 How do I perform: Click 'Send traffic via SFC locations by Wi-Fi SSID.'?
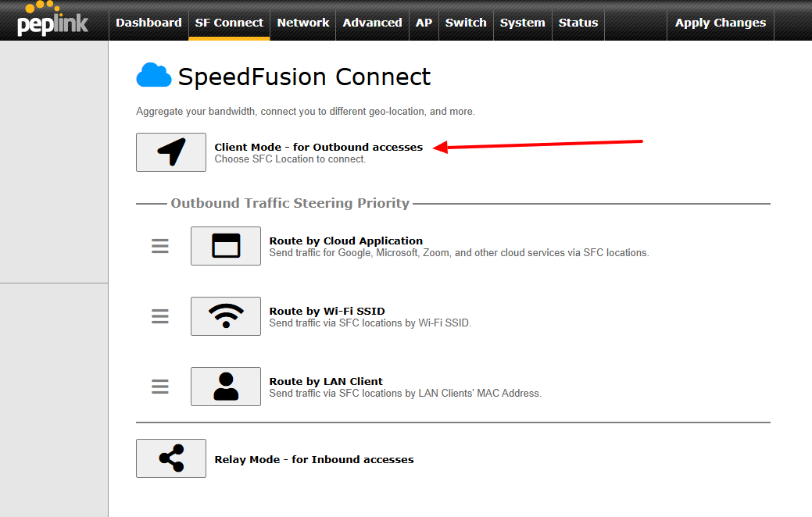(370, 323)
